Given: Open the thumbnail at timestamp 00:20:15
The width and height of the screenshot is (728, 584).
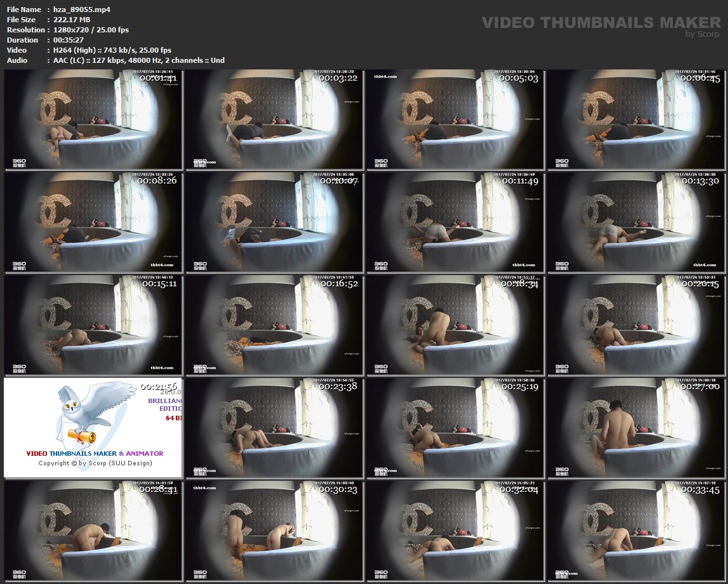Looking at the screenshot, I should (637, 325).
